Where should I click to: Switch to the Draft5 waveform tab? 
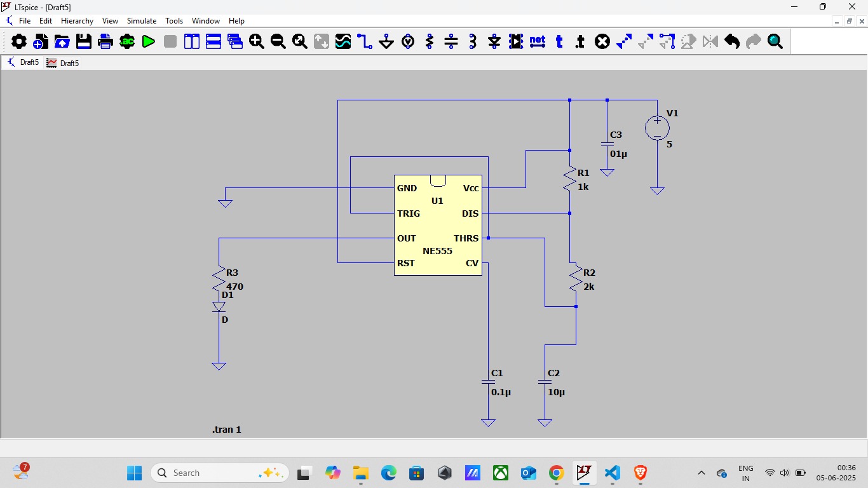(x=63, y=63)
